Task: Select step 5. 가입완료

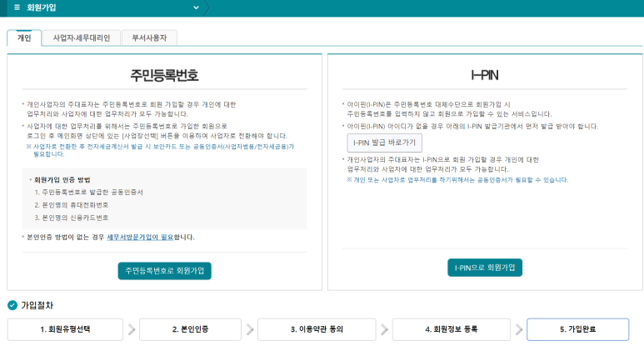Action: coord(578,329)
